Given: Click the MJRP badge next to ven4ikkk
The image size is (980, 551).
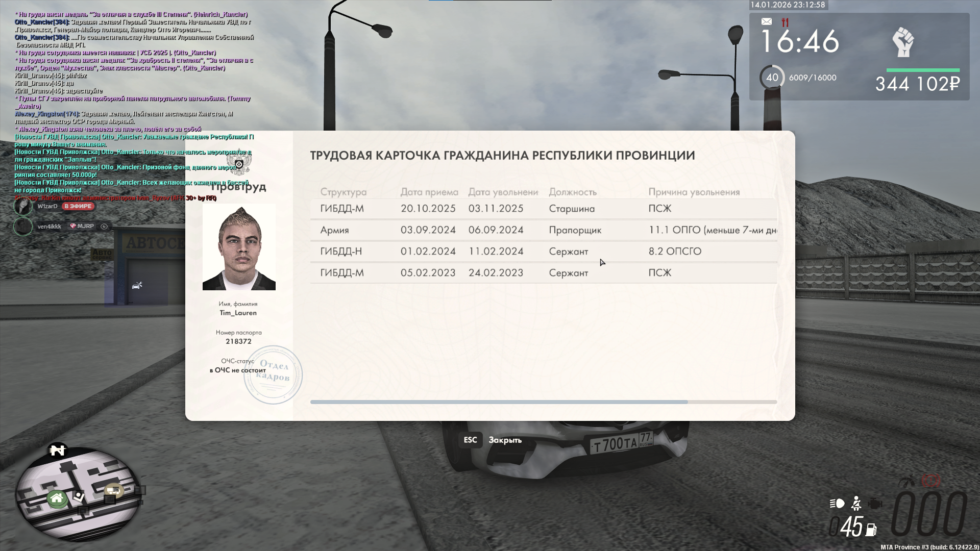Looking at the screenshot, I should tap(82, 226).
